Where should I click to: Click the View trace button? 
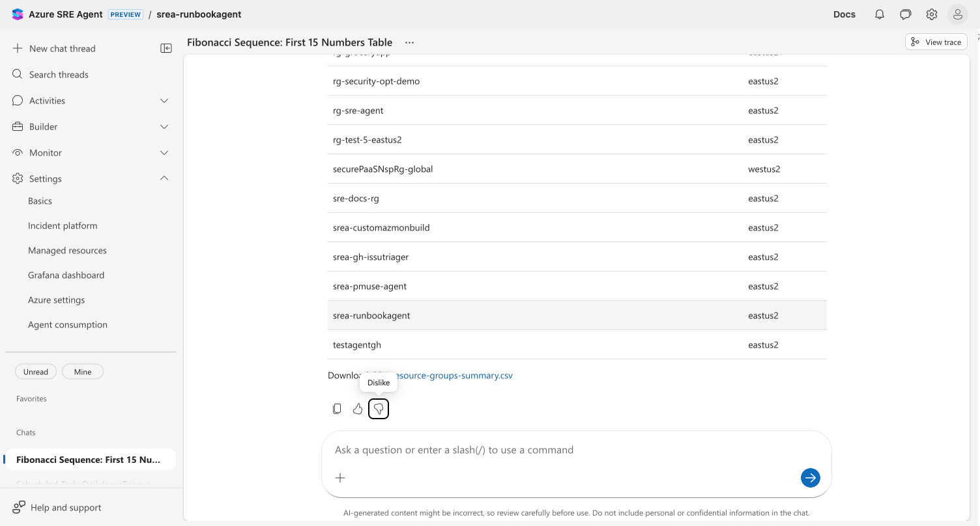(x=936, y=42)
